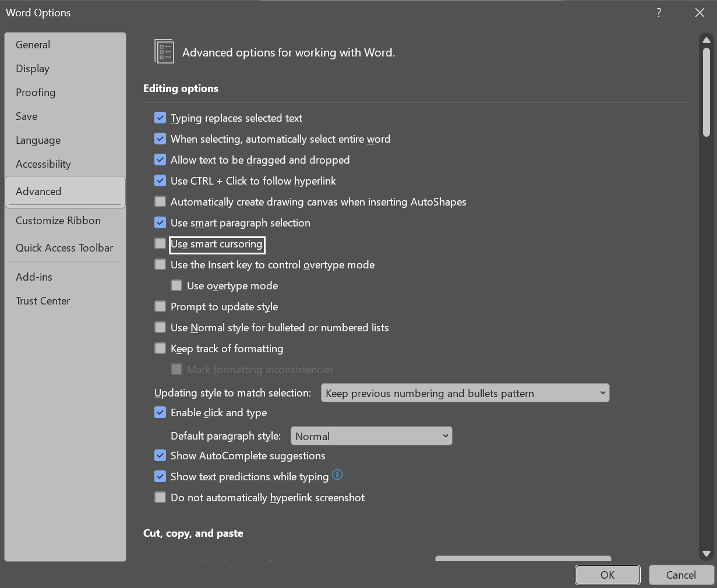Click the info icon beside text predictions
Viewport: 717px width, 588px height.
[337, 475]
